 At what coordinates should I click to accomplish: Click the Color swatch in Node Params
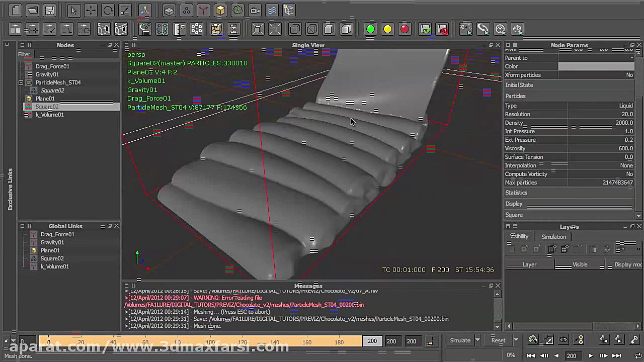point(596,66)
